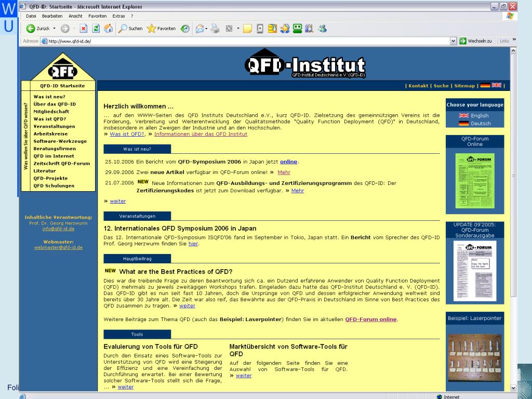532x399 pixels.
Task: Open the ? help menu
Action: coord(132,16)
